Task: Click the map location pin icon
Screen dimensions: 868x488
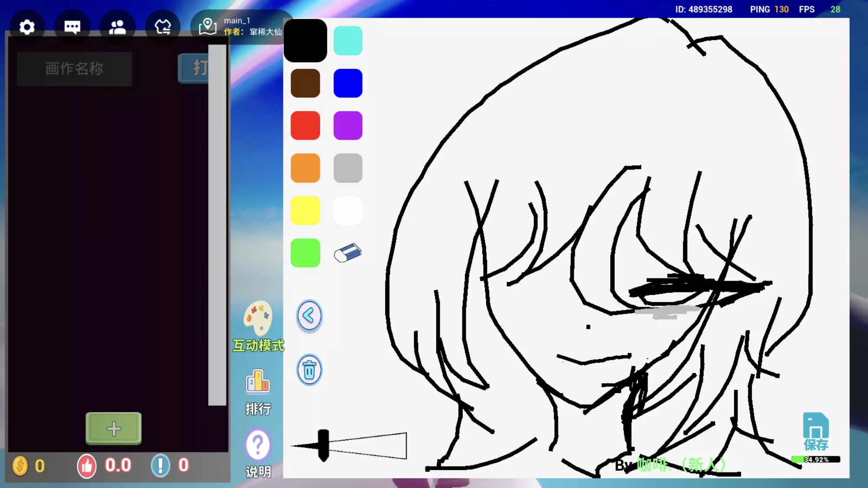Action: 207,26
